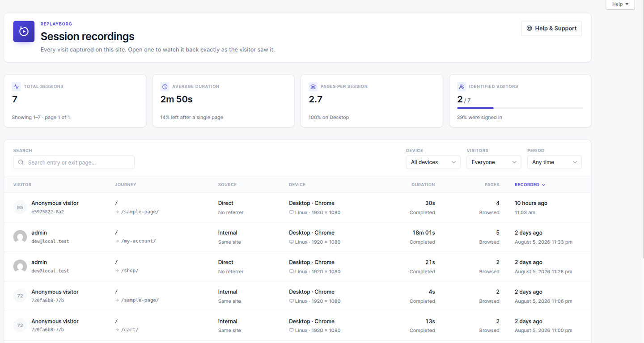The height and width of the screenshot is (343, 644).
Task: Click August 5, 2026 11:28 pm timestamp
Action: pyautogui.click(x=543, y=271)
